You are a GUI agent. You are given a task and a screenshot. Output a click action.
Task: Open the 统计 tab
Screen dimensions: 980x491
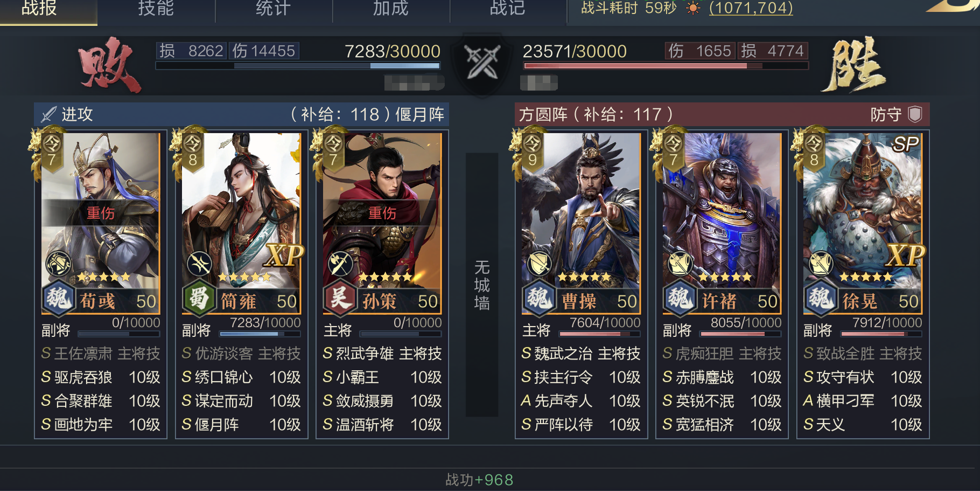274,9
